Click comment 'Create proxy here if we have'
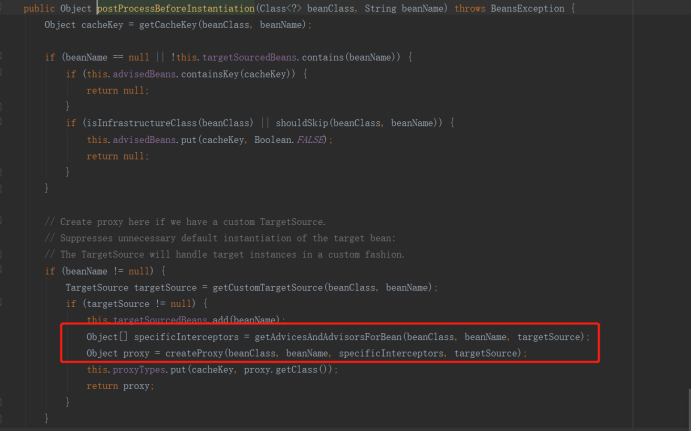This screenshot has height=431, width=691. [x=185, y=222]
